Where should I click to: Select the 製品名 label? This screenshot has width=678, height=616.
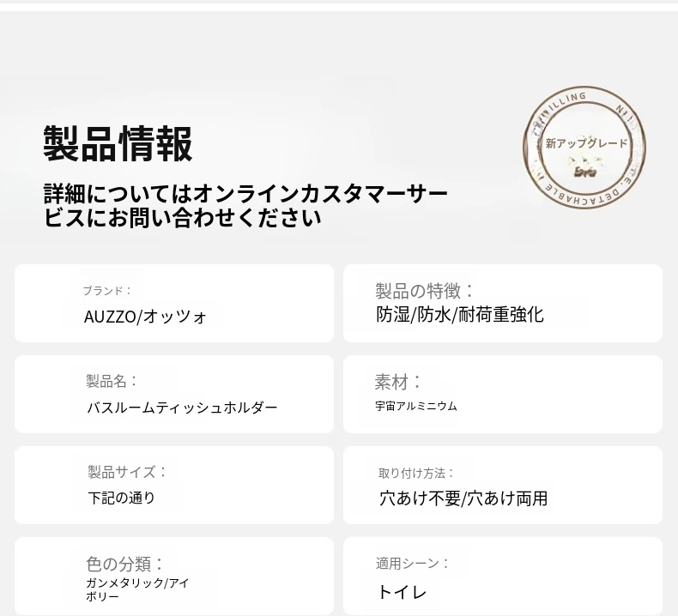(112, 381)
